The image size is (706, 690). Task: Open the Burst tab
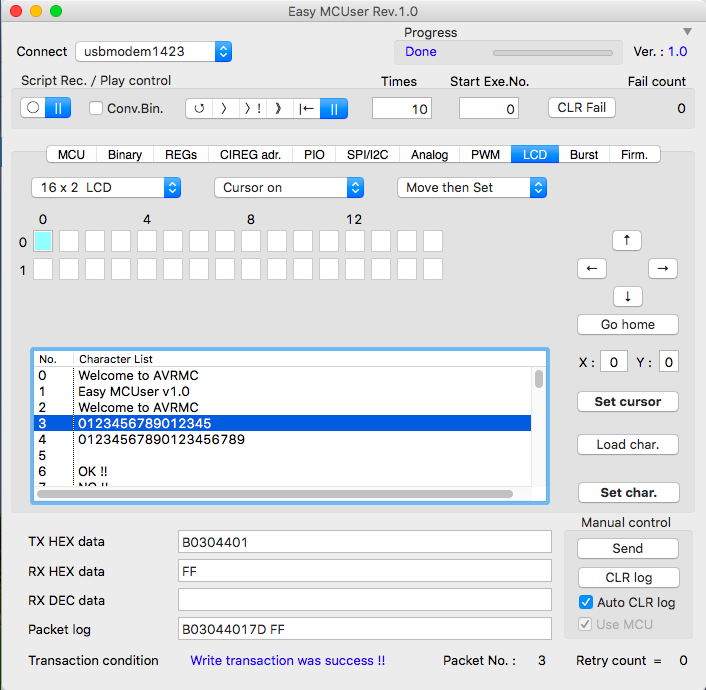pyautogui.click(x=584, y=154)
